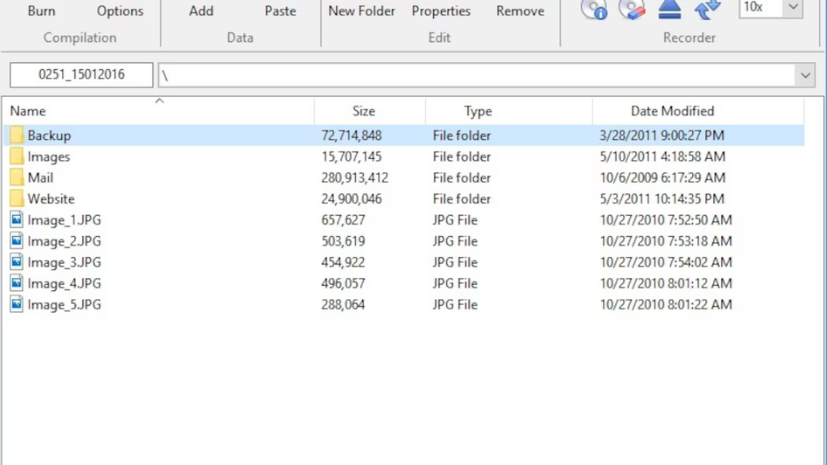Click the erase disc icon
The image size is (827, 465).
pos(631,10)
